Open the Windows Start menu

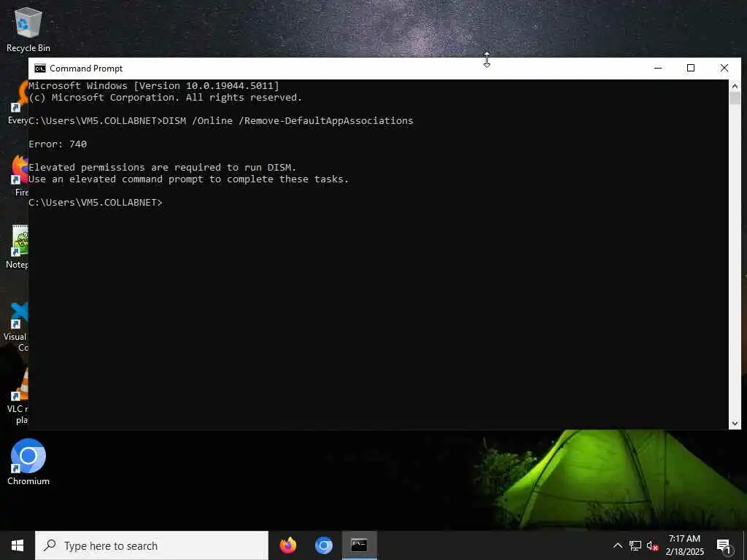[18, 545]
